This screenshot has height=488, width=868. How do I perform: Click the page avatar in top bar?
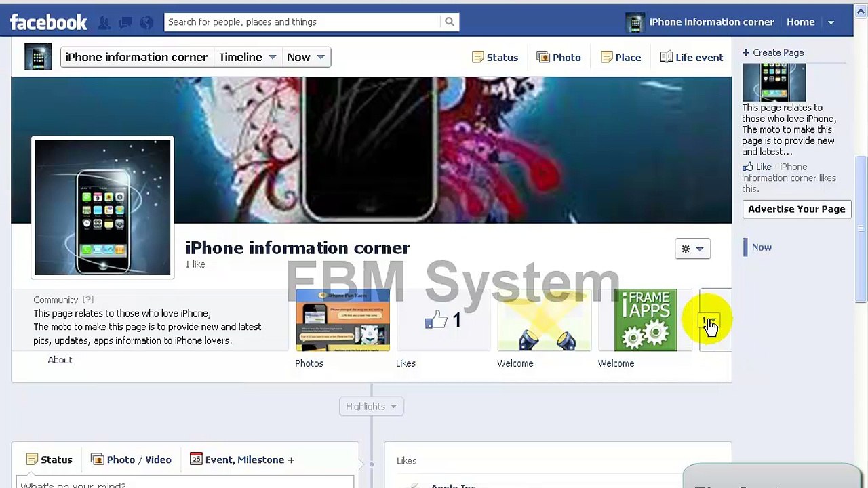click(635, 22)
